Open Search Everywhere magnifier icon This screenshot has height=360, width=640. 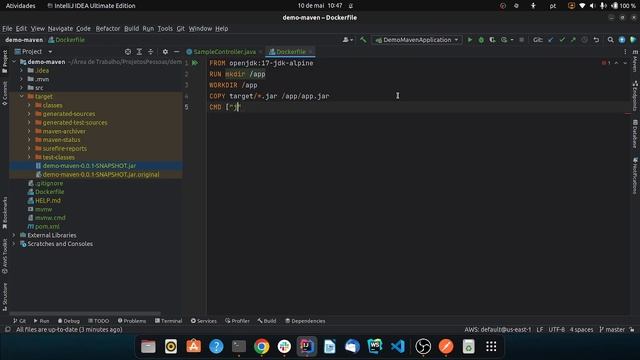pyautogui.click(x=611, y=40)
